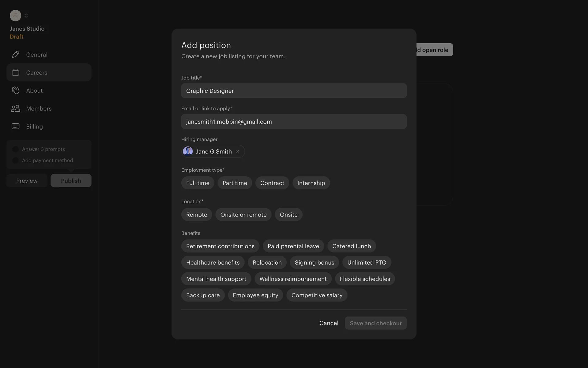Click the credit card Billing icon

[15, 126]
